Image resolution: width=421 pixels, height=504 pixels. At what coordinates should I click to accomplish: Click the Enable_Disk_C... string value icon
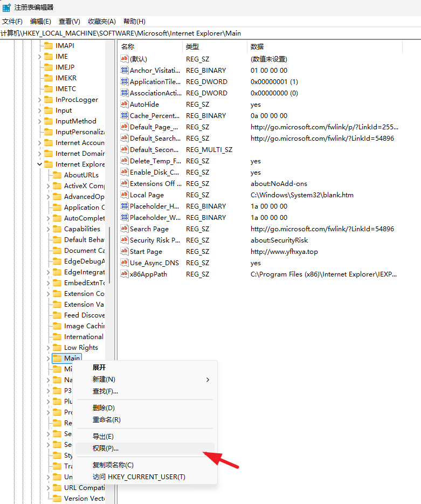pos(125,172)
